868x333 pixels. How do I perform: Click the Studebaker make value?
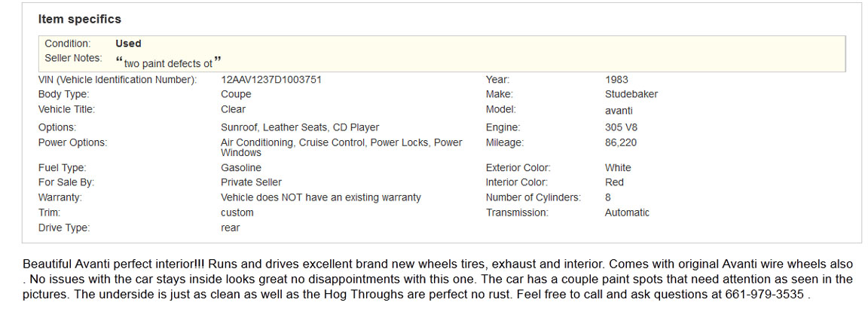coord(631,95)
